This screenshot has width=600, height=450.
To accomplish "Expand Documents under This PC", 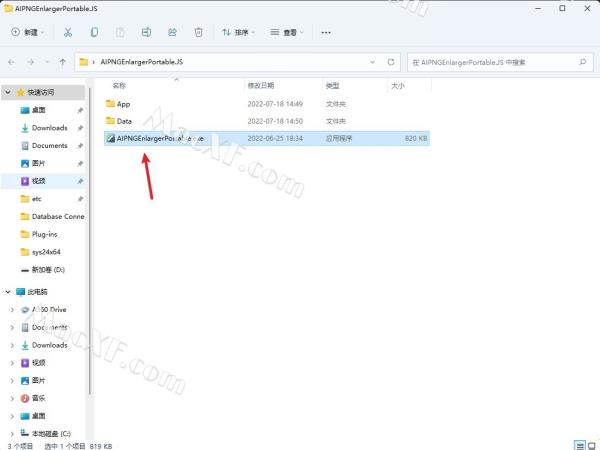I will pos(12,327).
